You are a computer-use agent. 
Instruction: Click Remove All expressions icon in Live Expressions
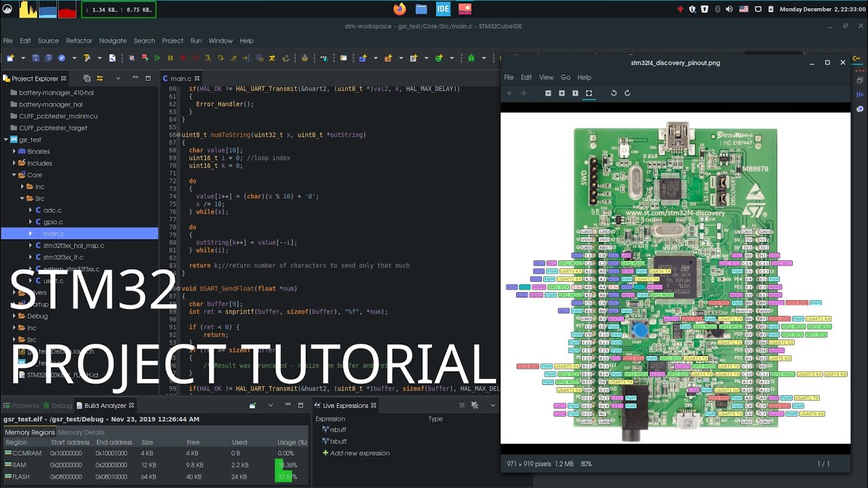pos(475,405)
